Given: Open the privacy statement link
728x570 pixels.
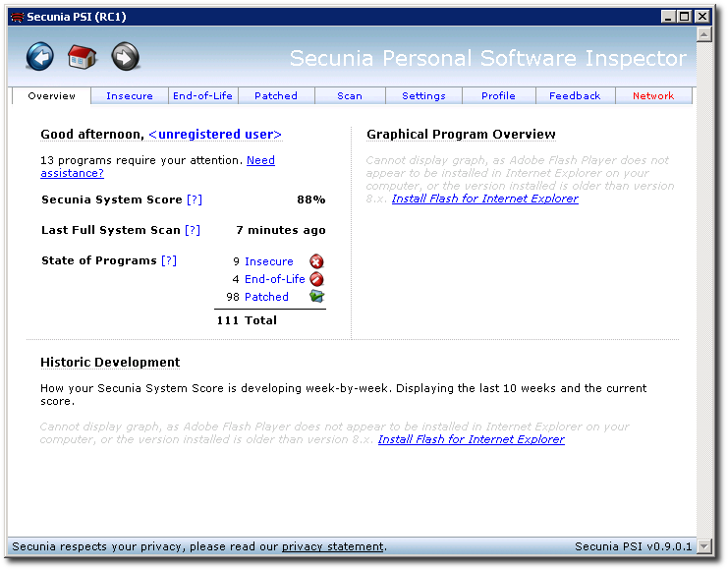Looking at the screenshot, I should (332, 546).
